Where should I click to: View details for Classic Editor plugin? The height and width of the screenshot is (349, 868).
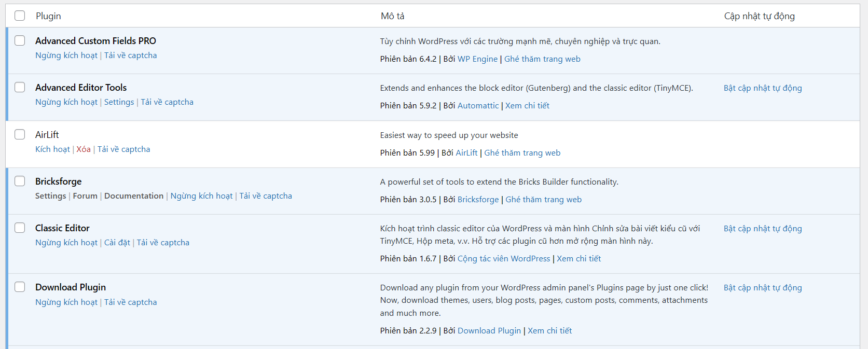pyautogui.click(x=578, y=259)
